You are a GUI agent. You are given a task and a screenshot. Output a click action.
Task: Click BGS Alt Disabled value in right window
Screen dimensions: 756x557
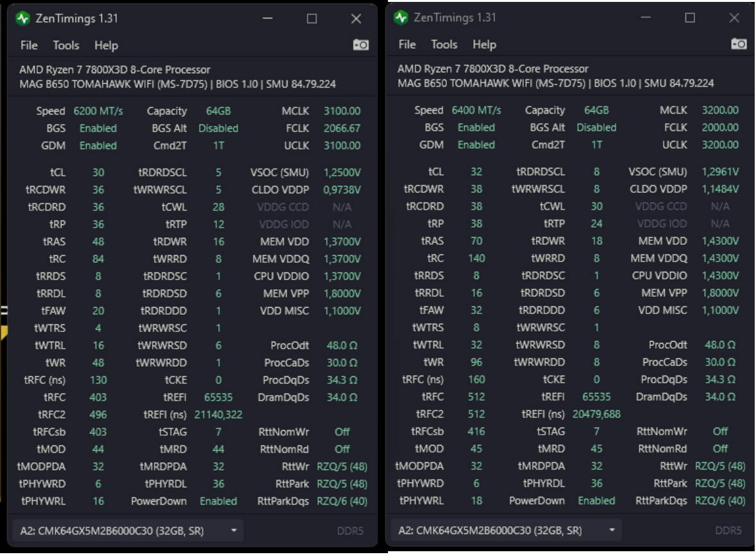tap(596, 127)
